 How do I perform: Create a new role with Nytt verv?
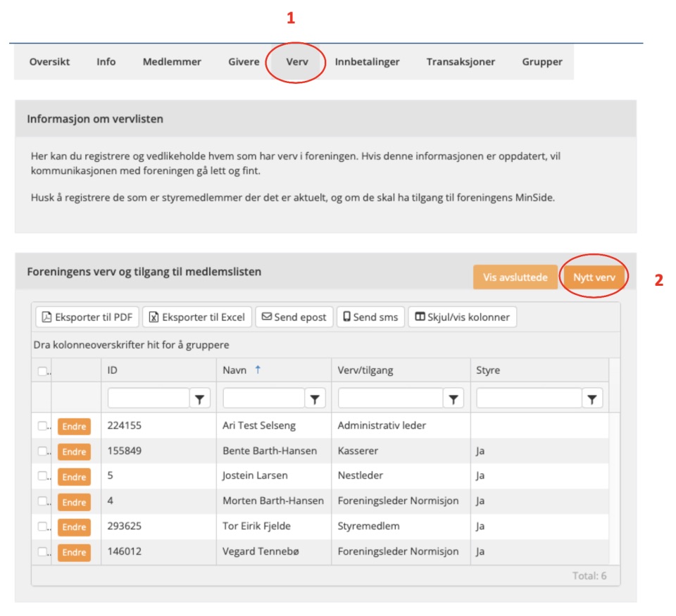[594, 277]
